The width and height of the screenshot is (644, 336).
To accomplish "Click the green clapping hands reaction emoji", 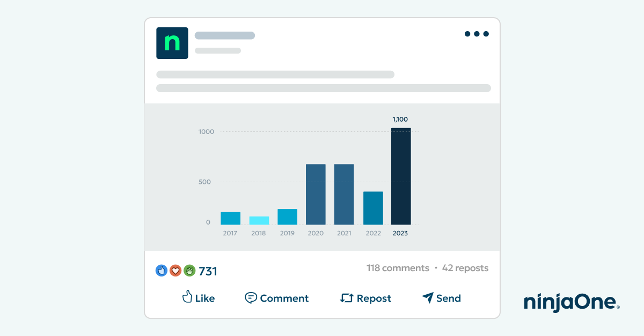I will point(189,271).
